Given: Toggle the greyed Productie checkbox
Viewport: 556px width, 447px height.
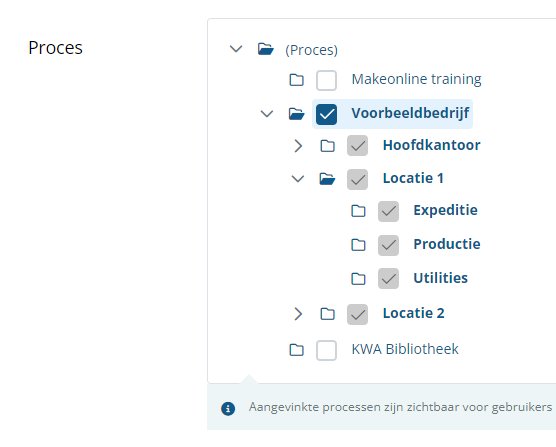Looking at the screenshot, I should (x=388, y=245).
